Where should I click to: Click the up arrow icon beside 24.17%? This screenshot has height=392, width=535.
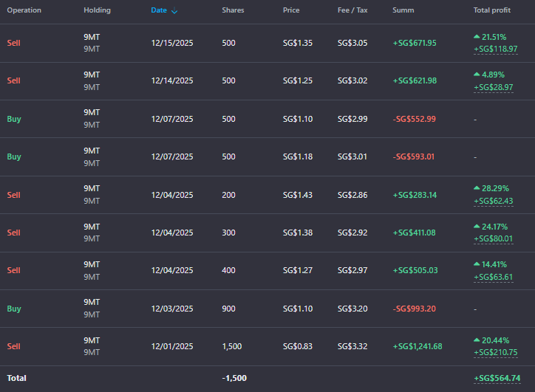[477, 226]
